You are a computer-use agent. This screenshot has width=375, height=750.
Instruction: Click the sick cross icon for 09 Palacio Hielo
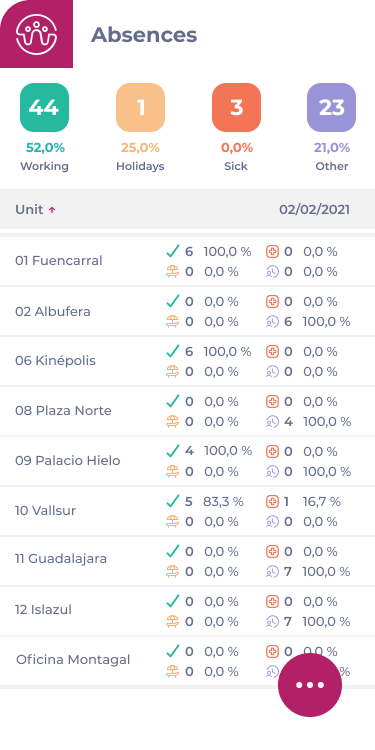click(x=272, y=451)
